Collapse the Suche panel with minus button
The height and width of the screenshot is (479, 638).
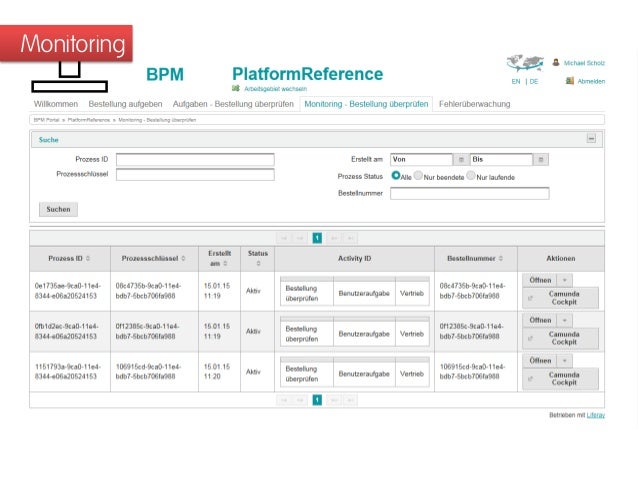tap(591, 139)
